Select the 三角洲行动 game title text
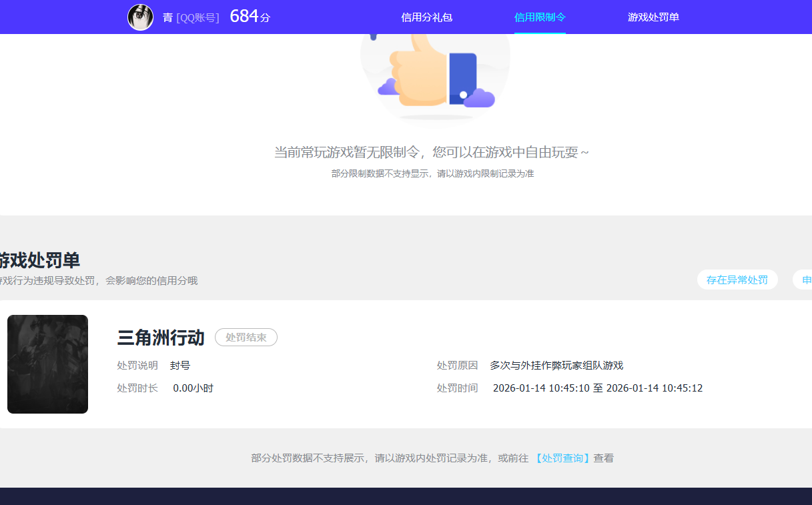The image size is (812, 505). tap(160, 338)
